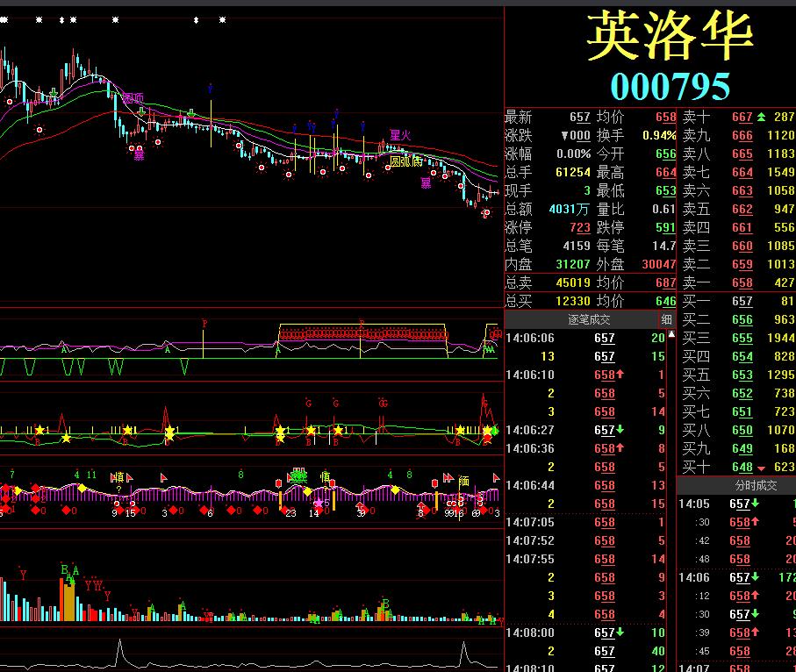This screenshot has width=796, height=672.
Task: Click the 跌停 value 591
Action: (x=665, y=227)
